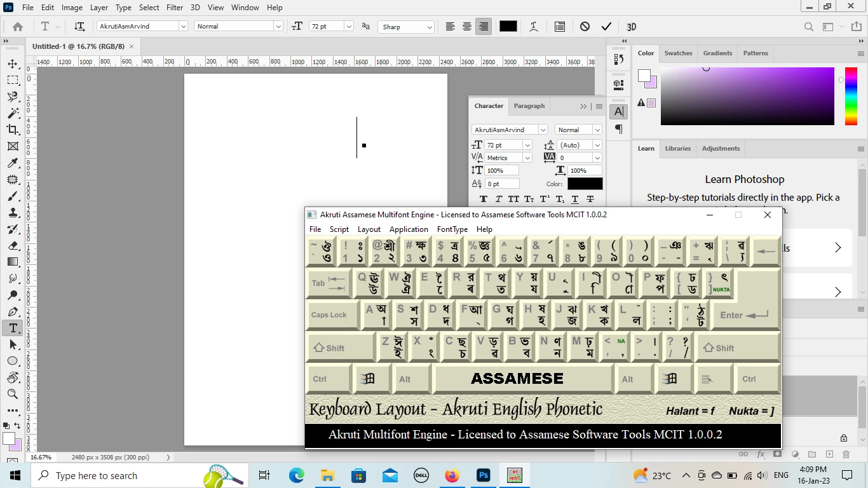This screenshot has height=488, width=868.
Task: Open font family dropdown in options bar
Action: (x=183, y=27)
